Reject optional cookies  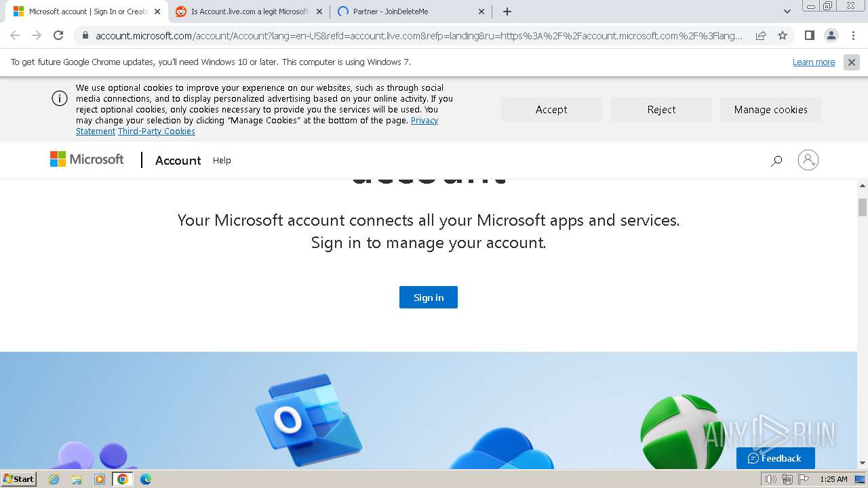coord(661,109)
